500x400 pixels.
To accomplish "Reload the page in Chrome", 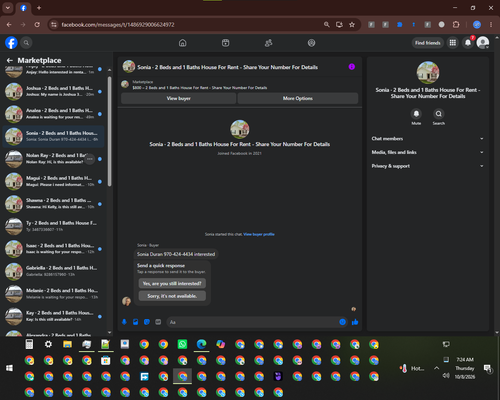I will (37, 25).
